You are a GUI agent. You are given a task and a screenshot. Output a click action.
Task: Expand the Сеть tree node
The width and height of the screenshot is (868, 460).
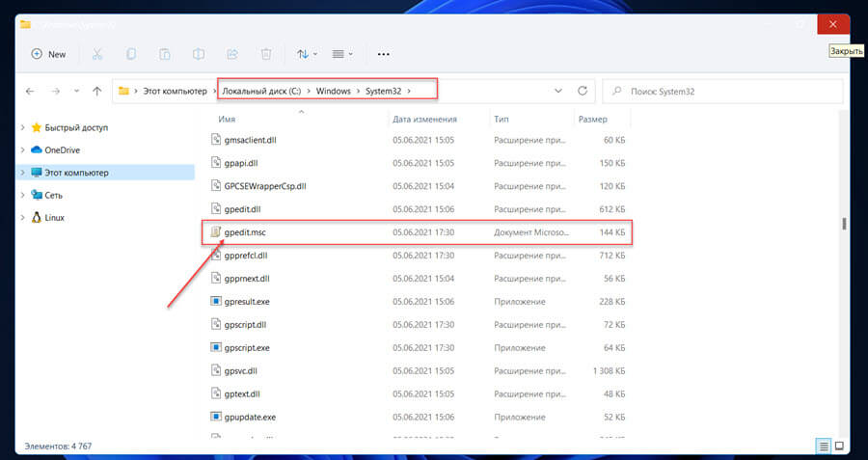(x=23, y=196)
